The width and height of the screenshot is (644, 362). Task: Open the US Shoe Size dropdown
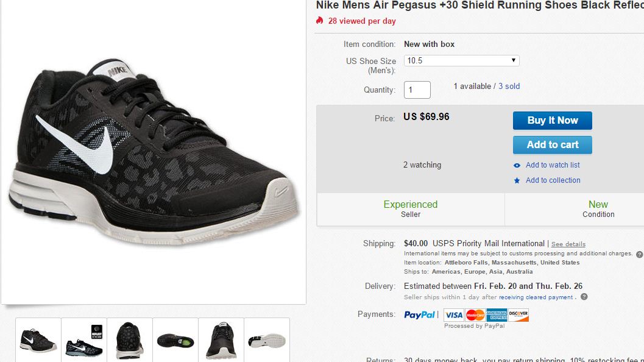click(461, 60)
